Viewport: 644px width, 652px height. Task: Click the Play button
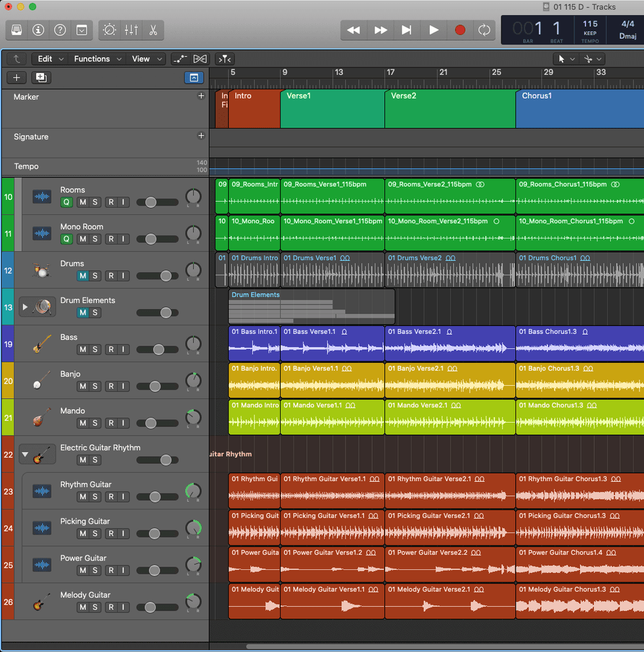pyautogui.click(x=433, y=30)
